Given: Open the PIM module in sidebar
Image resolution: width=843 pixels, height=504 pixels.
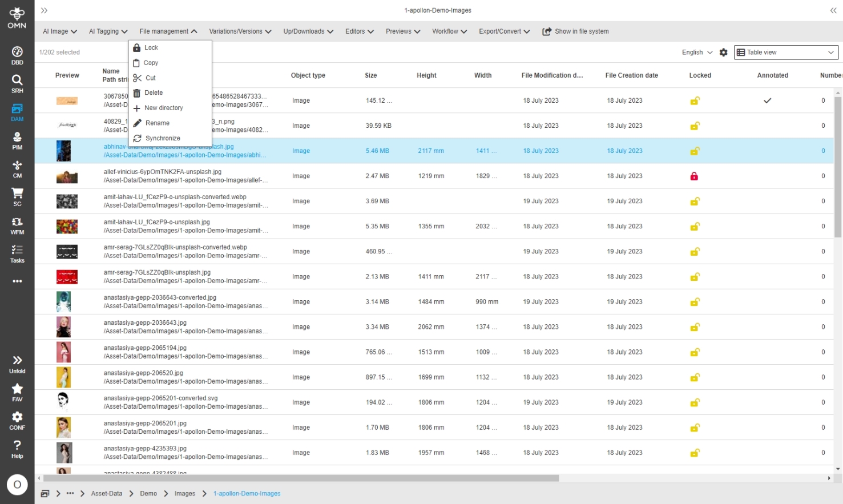Looking at the screenshot, I should coord(17,140).
